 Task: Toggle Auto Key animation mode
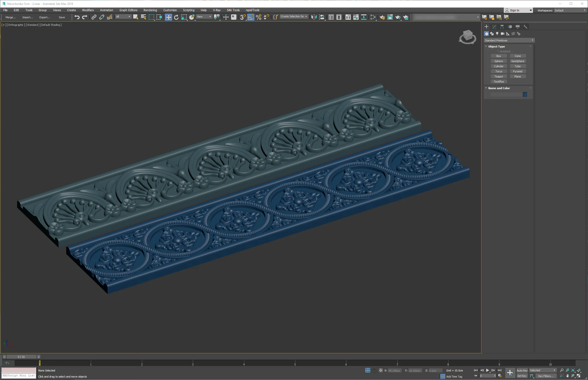tap(522, 370)
